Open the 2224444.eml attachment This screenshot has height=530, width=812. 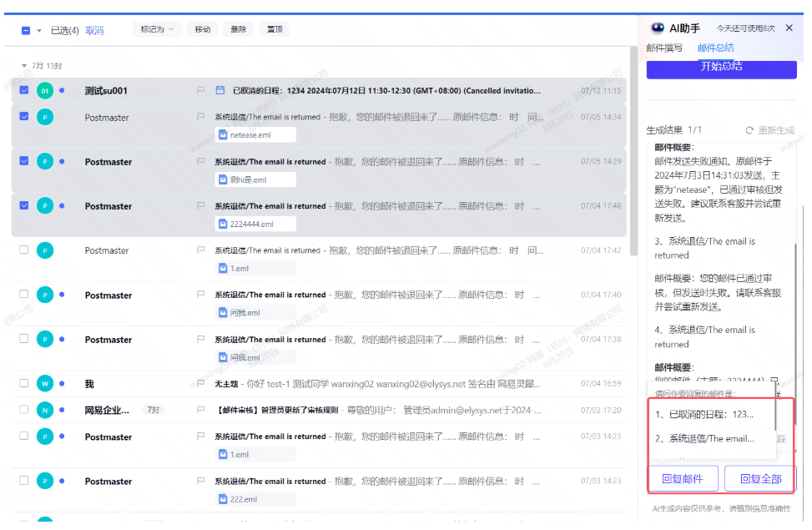coord(255,224)
